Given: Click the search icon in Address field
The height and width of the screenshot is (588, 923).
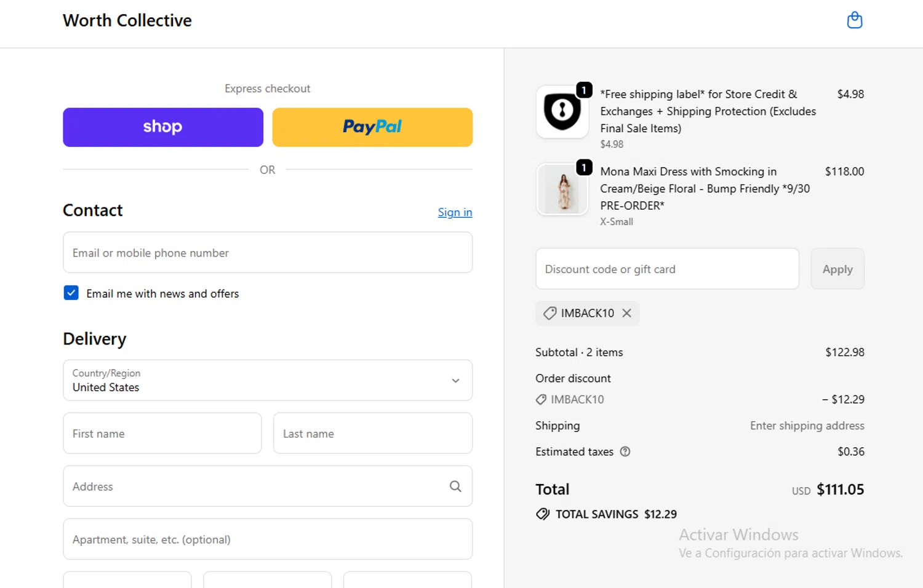Looking at the screenshot, I should 455,487.
